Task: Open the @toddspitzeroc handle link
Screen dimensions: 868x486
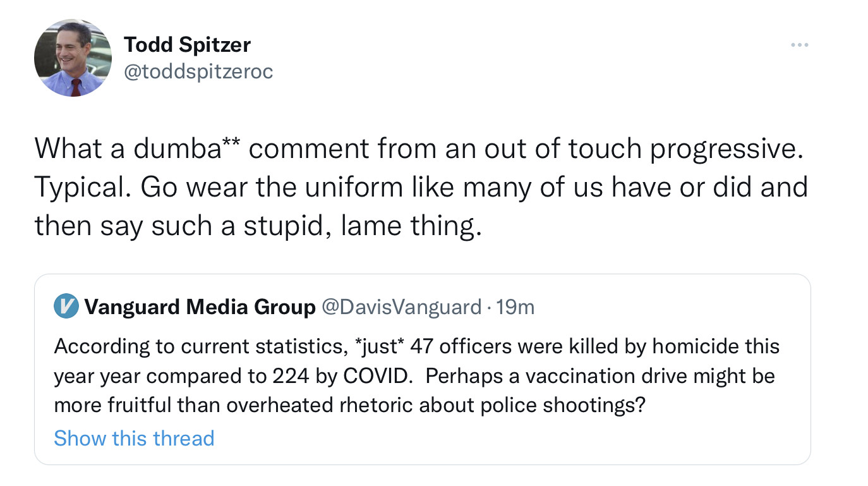Action: (198, 71)
